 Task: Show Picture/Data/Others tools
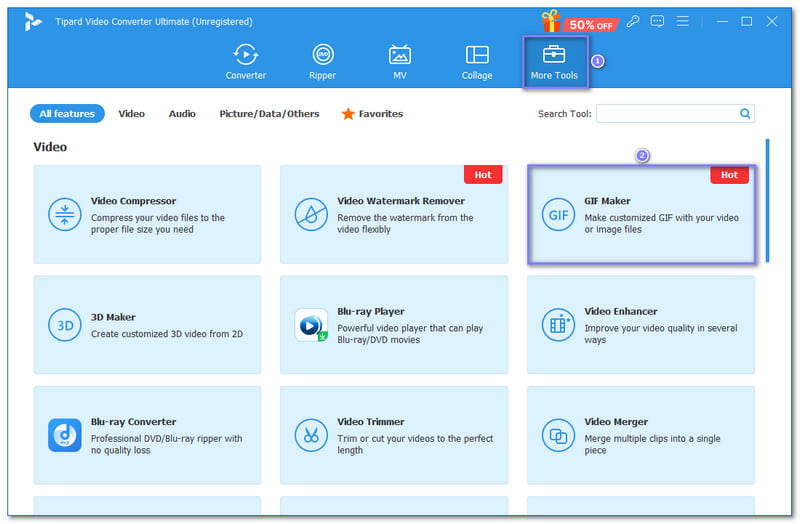269,114
